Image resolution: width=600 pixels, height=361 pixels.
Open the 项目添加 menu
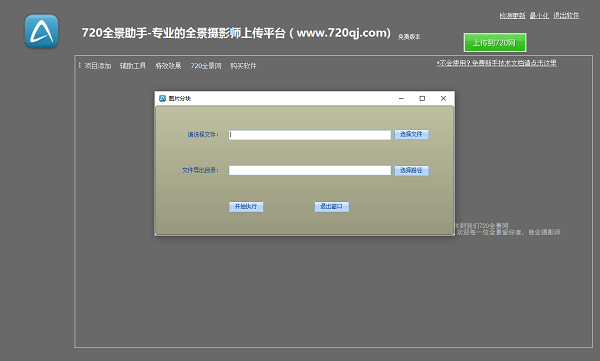[x=98, y=66]
